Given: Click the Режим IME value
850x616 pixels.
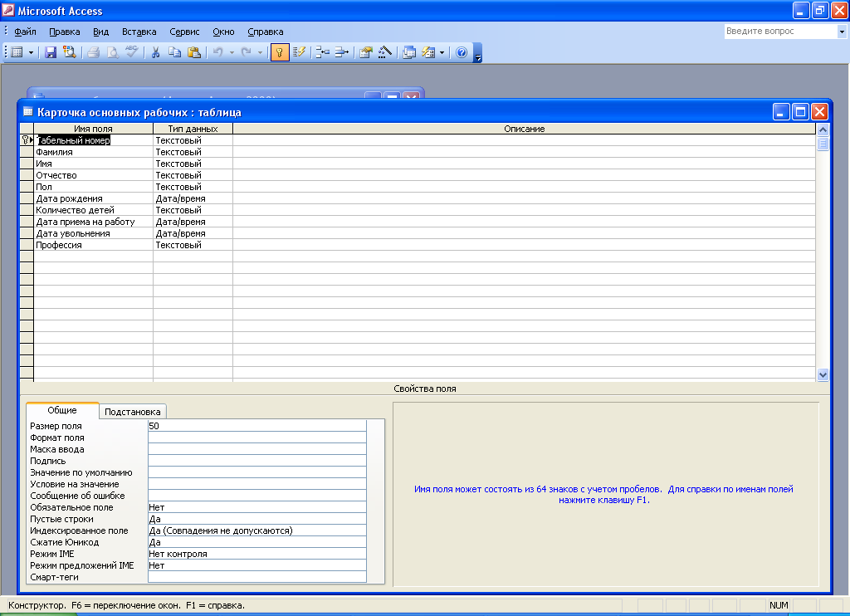Looking at the screenshot, I should point(257,555).
